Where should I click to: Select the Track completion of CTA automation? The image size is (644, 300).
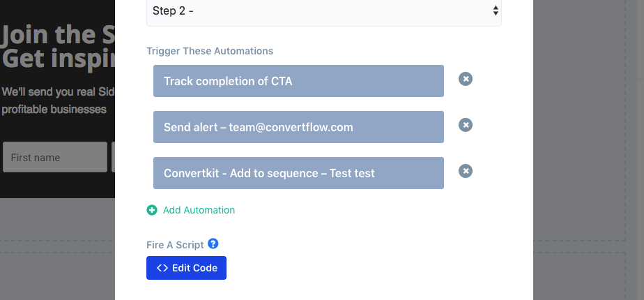[x=298, y=81]
